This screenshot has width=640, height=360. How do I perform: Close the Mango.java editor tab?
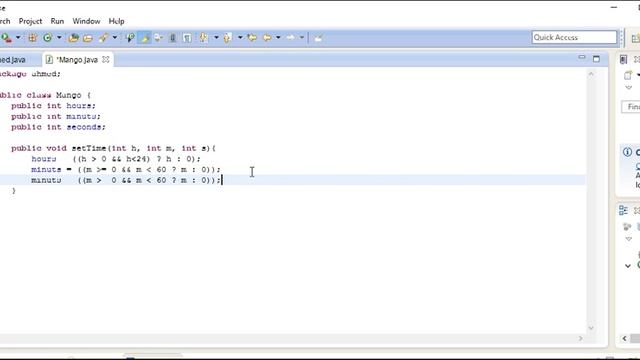pyautogui.click(x=106, y=60)
